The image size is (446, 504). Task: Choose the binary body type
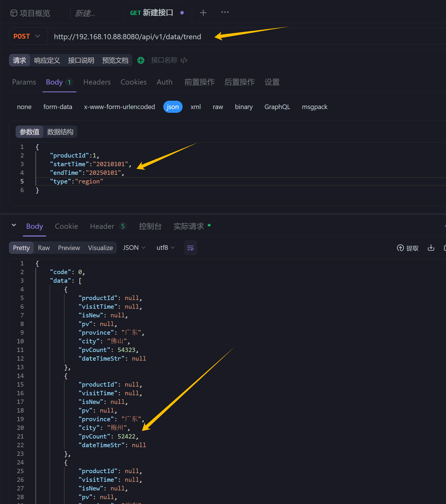coord(244,107)
